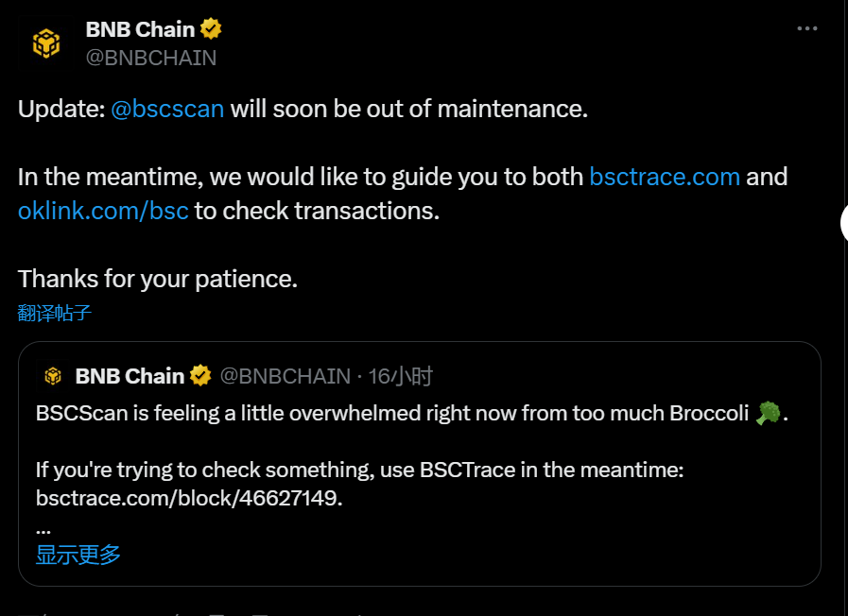
Task: Visit the oklink.com/bsc link
Action: (x=103, y=210)
